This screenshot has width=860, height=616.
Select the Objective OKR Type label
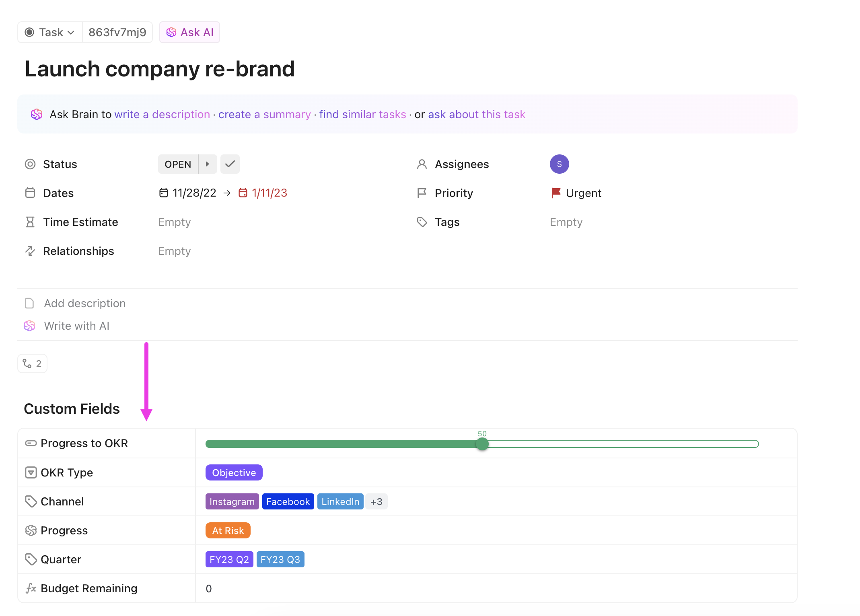pyautogui.click(x=234, y=472)
